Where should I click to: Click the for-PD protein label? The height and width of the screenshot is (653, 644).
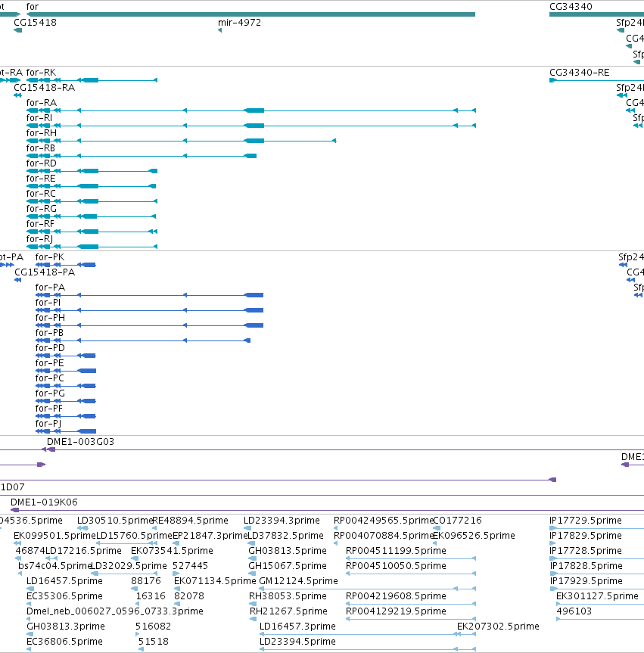(50, 348)
